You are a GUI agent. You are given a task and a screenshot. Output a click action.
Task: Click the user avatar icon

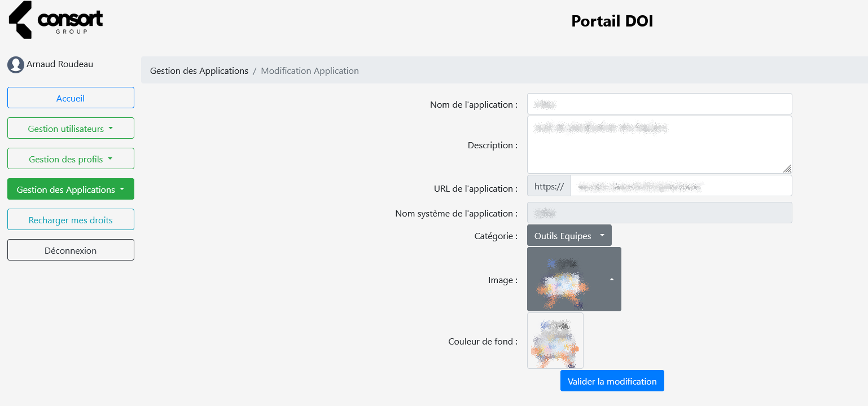15,65
